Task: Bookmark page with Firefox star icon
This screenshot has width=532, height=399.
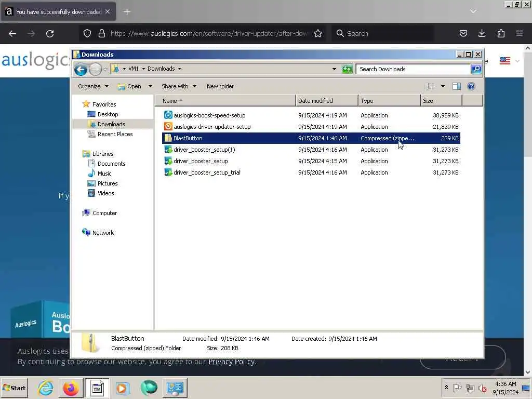Action: click(x=318, y=34)
